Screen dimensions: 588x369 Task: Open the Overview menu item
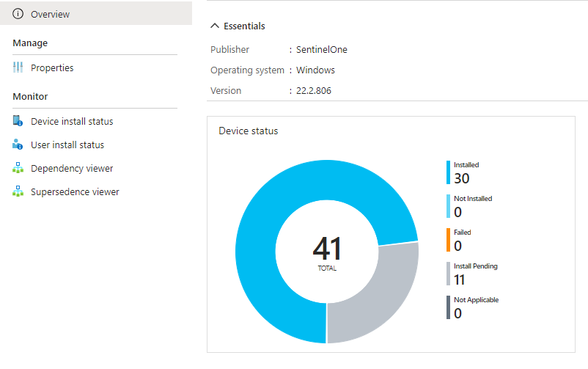51,14
